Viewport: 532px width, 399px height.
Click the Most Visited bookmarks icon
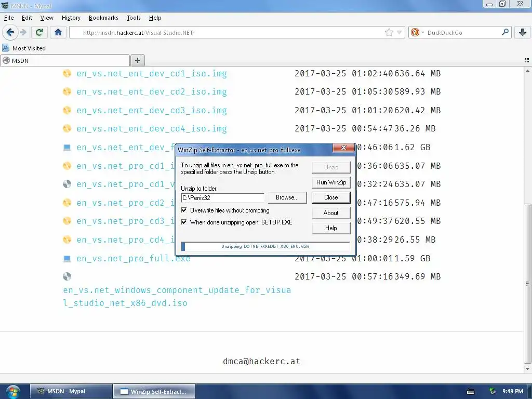[6, 48]
